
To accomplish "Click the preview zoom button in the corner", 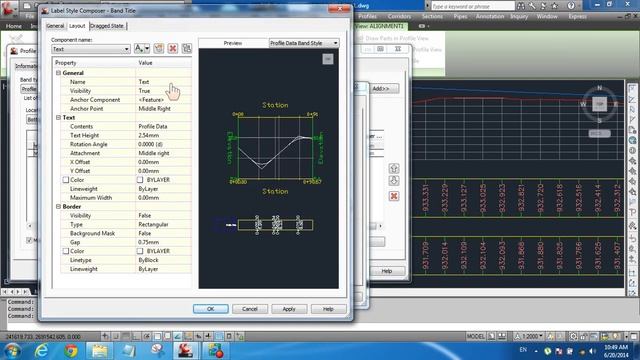I will tap(328, 59).
